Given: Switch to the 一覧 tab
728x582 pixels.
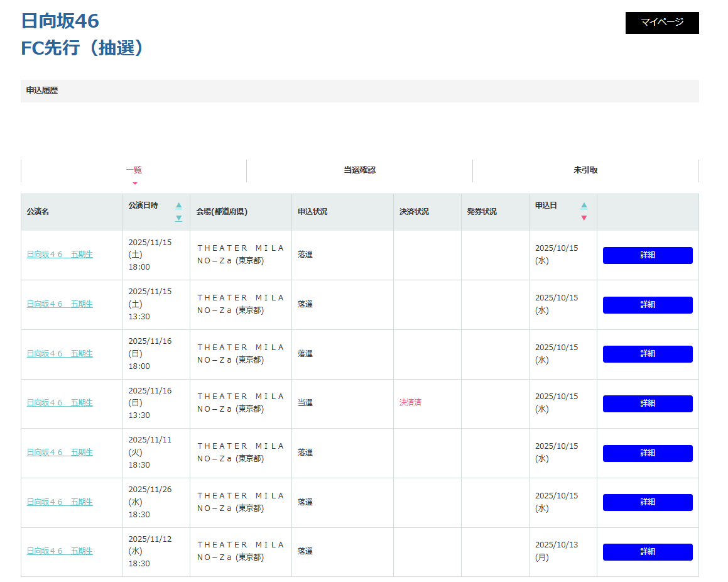Looking at the screenshot, I should 134,170.
